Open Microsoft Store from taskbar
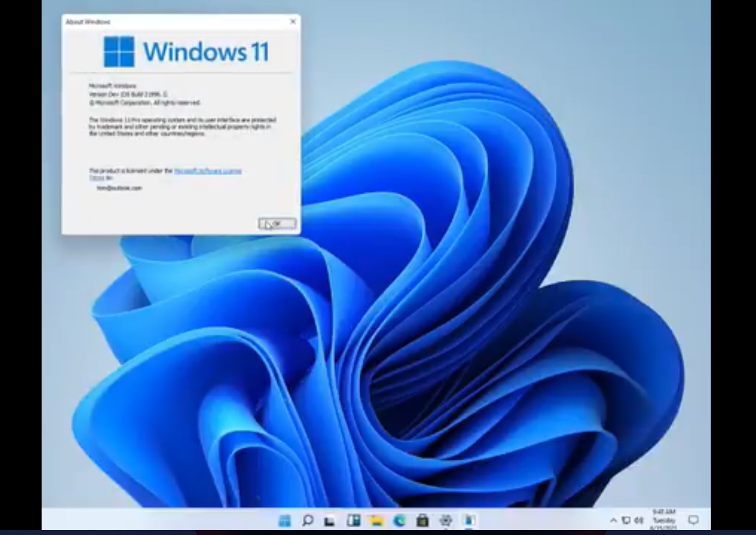The height and width of the screenshot is (535, 756). 422,520
